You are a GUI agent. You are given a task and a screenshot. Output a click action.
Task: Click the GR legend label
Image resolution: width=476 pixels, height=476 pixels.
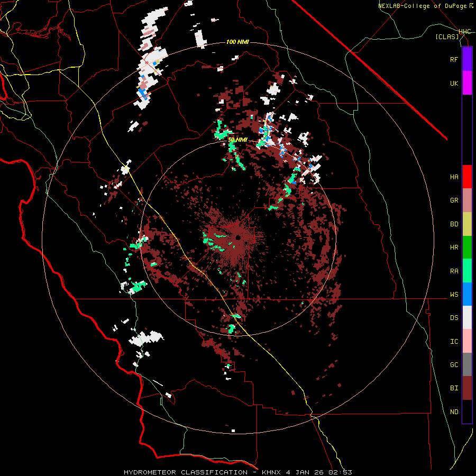point(454,200)
